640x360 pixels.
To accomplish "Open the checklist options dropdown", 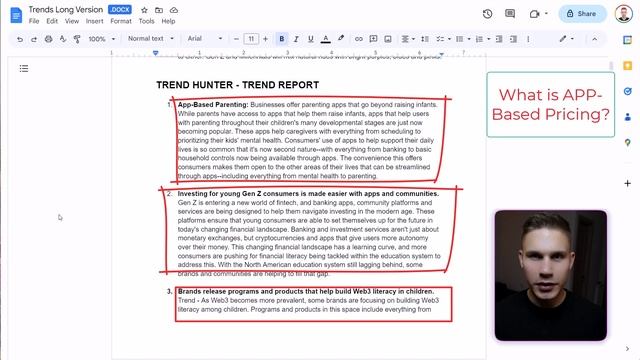I will point(443,39).
